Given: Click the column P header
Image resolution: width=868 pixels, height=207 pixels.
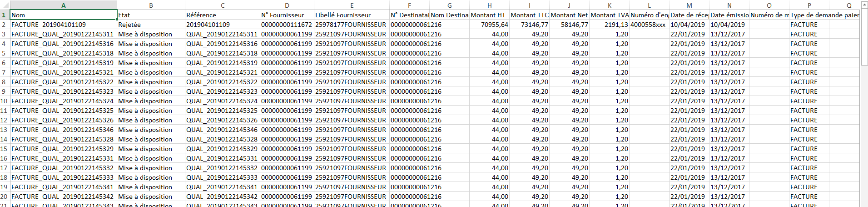Looking at the screenshot, I should 809,5.
